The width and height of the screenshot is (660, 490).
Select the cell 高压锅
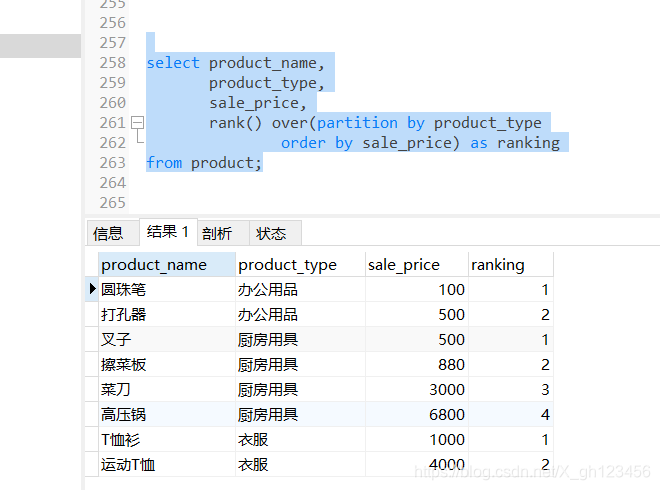point(167,415)
